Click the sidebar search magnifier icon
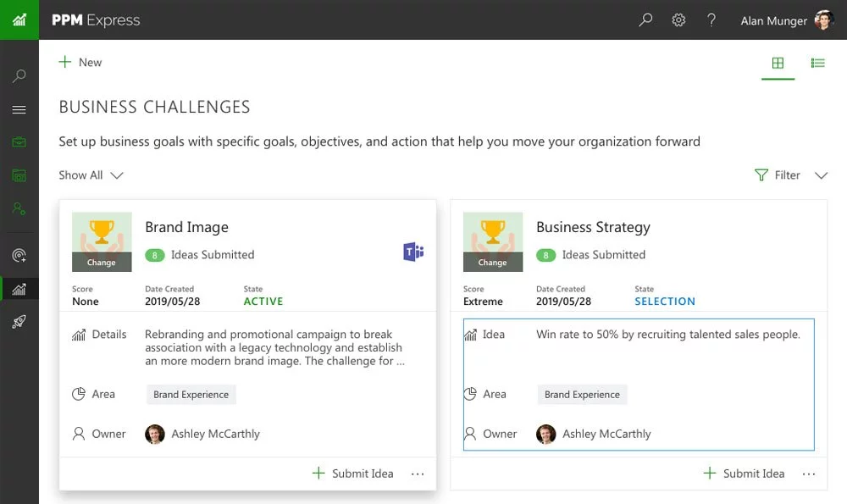The width and height of the screenshot is (847, 504). tap(19, 75)
